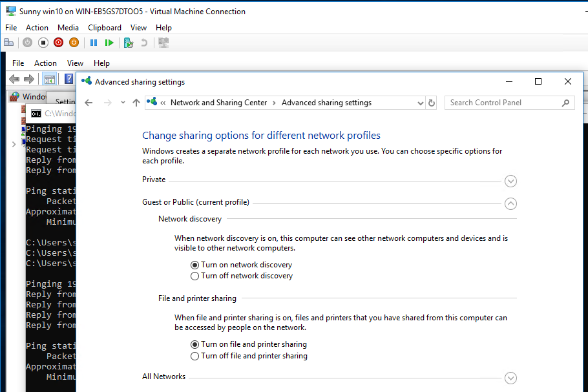Turn off the VM with the black square icon

tap(43, 43)
